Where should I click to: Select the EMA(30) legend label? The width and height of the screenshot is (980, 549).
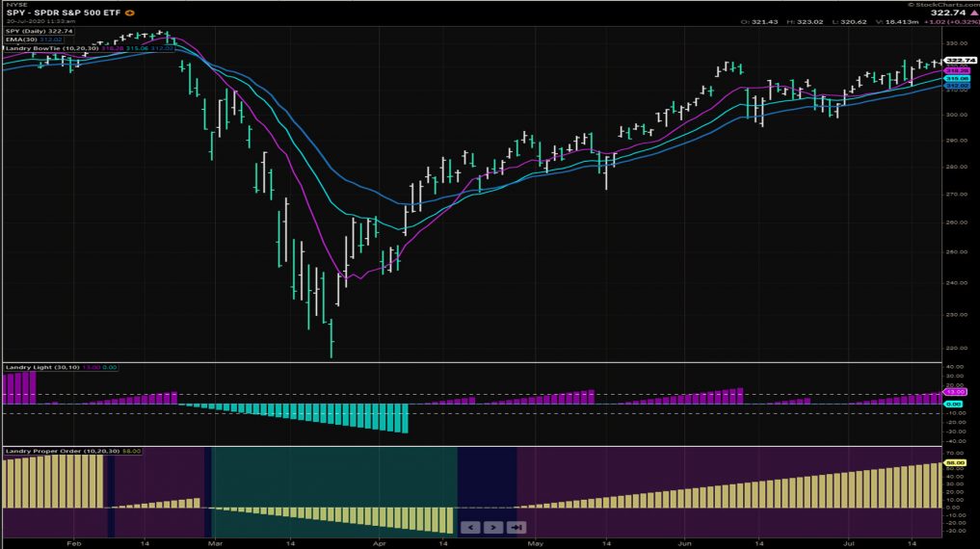(34, 39)
